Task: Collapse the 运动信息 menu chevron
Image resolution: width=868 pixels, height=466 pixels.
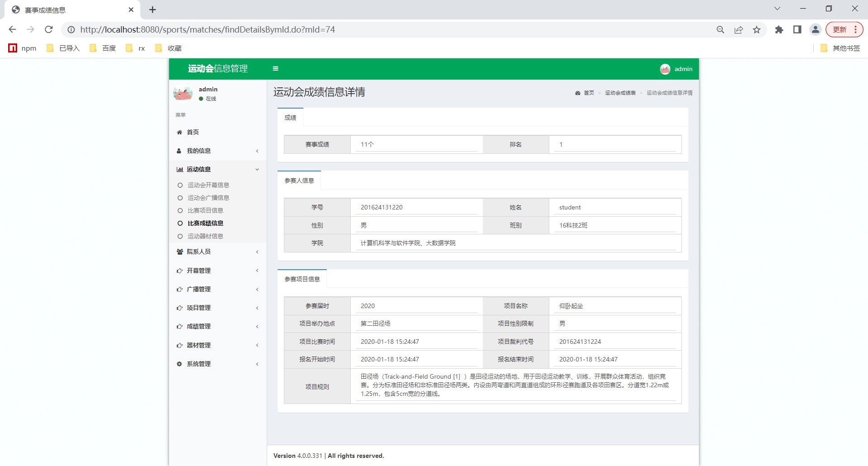Action: coord(257,169)
